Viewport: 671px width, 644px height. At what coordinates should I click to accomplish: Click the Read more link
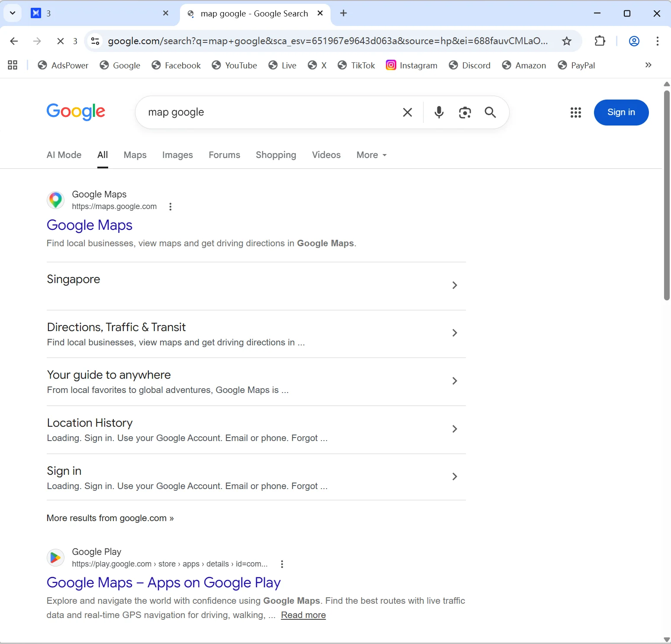tap(303, 615)
